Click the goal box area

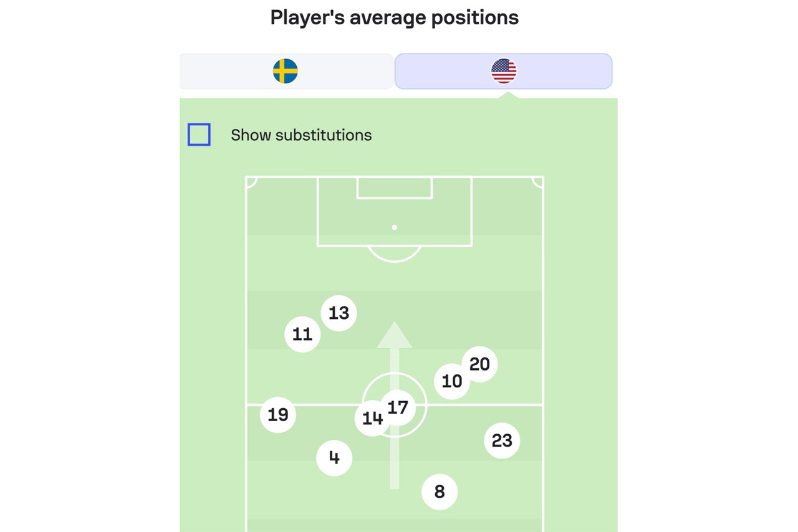(395, 188)
